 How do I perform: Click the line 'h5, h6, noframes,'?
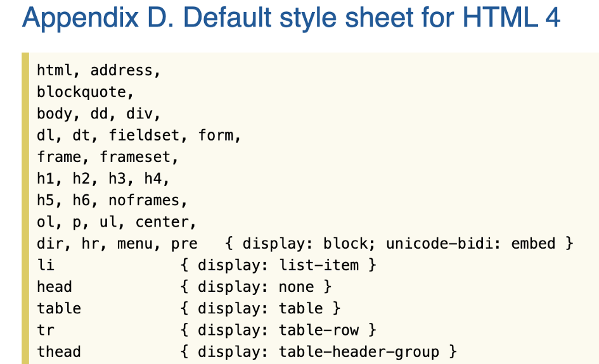coord(112,200)
